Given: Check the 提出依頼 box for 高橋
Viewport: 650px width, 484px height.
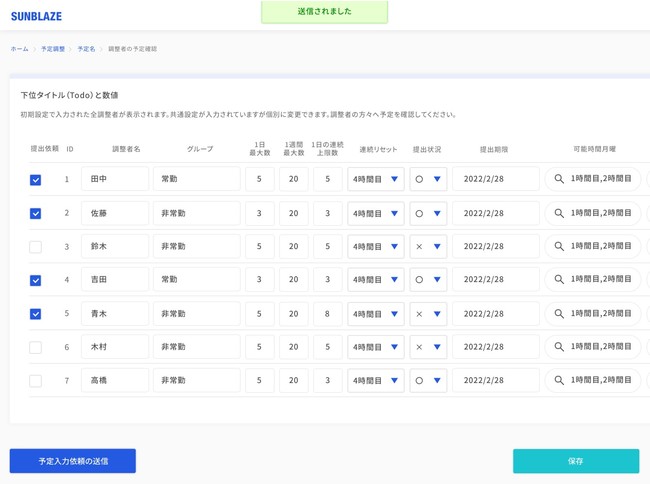Looking at the screenshot, I should [x=36, y=381].
